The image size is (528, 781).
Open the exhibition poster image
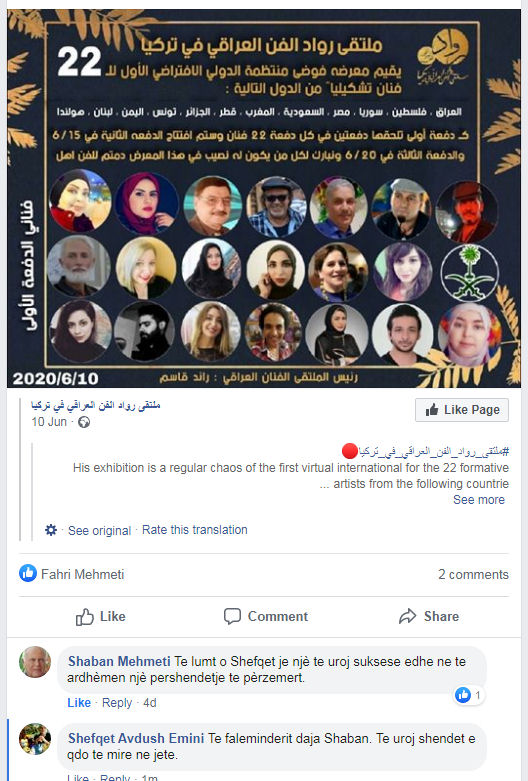pos(264,198)
